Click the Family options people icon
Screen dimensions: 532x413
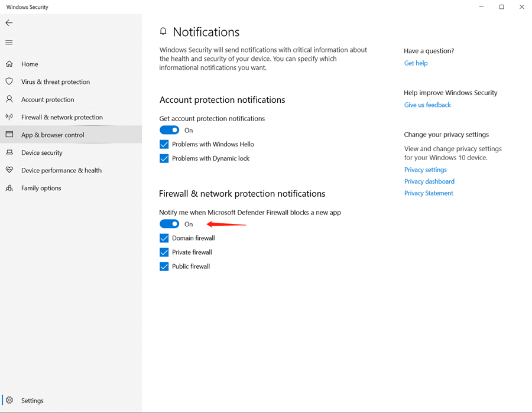9,188
